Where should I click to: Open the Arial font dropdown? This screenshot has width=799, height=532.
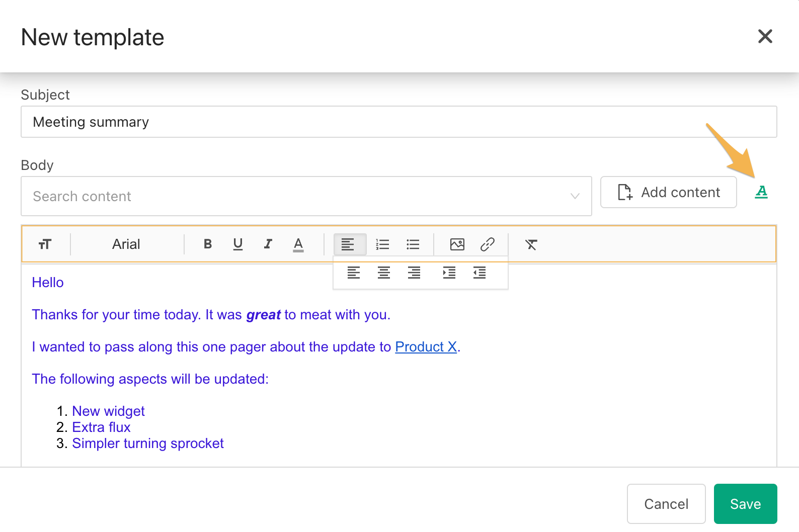126,244
